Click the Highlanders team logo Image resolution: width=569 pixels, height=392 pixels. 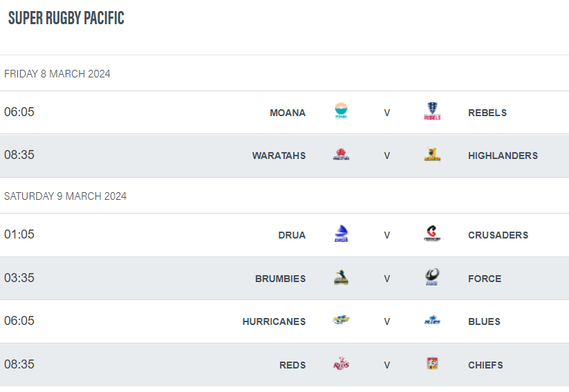432,154
